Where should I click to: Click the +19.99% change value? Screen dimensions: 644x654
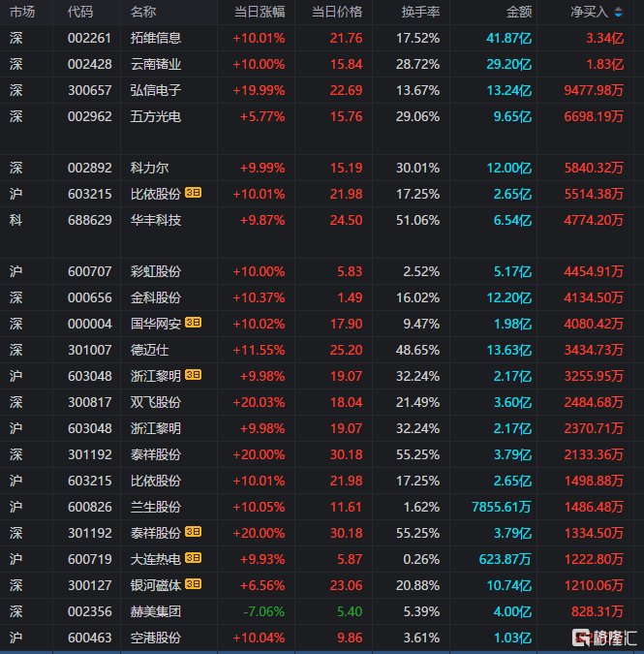point(259,90)
